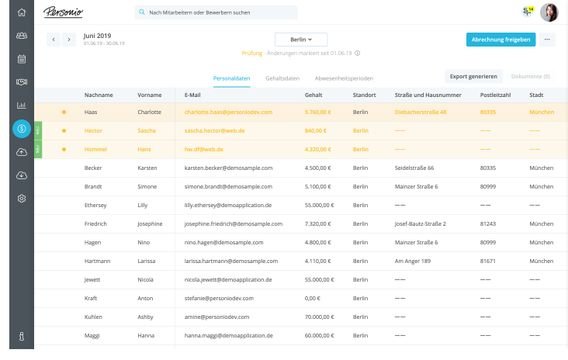Switch to the Abwesenheitsperioden tab
Image resolution: width=568 pixels, height=360 pixels.
344,78
